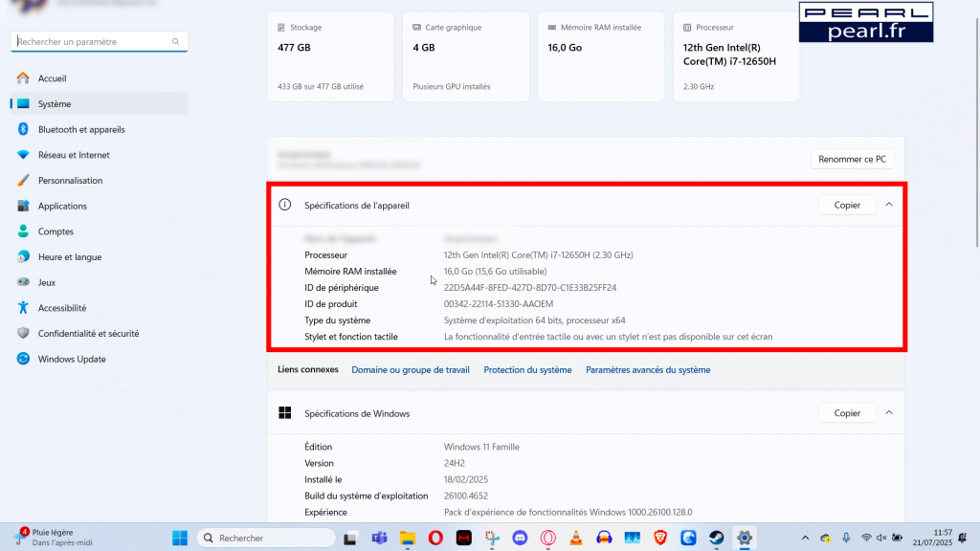
Task: Launch the pink Opera GX icon
Action: 548,538
